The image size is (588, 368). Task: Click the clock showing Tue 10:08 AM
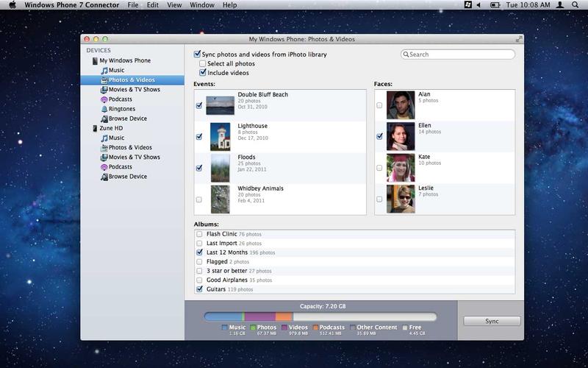pyautogui.click(x=528, y=5)
